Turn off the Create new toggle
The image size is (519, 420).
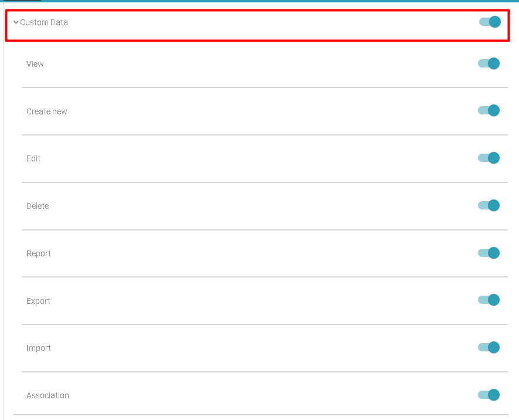[x=489, y=110]
